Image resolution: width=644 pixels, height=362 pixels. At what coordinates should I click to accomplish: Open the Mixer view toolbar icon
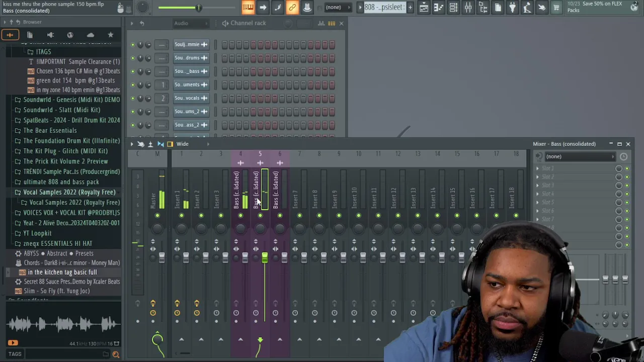point(468,7)
